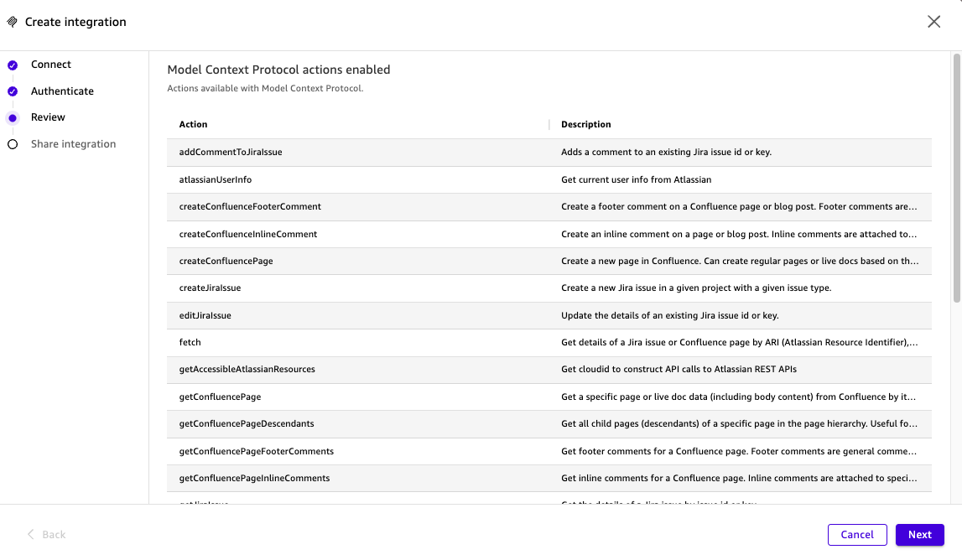Select the createJiraIssue action row
Viewport: 962px width, 560px height.
(210, 288)
